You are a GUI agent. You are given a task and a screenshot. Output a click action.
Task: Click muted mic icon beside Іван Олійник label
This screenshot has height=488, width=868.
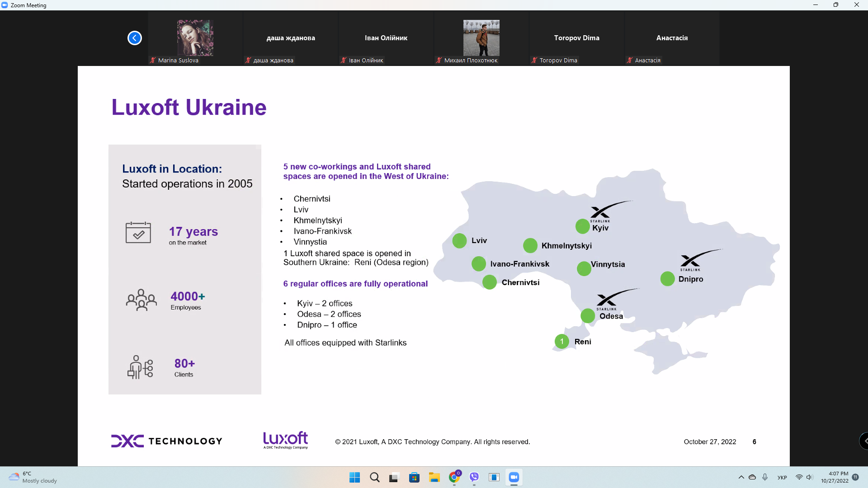344,60
